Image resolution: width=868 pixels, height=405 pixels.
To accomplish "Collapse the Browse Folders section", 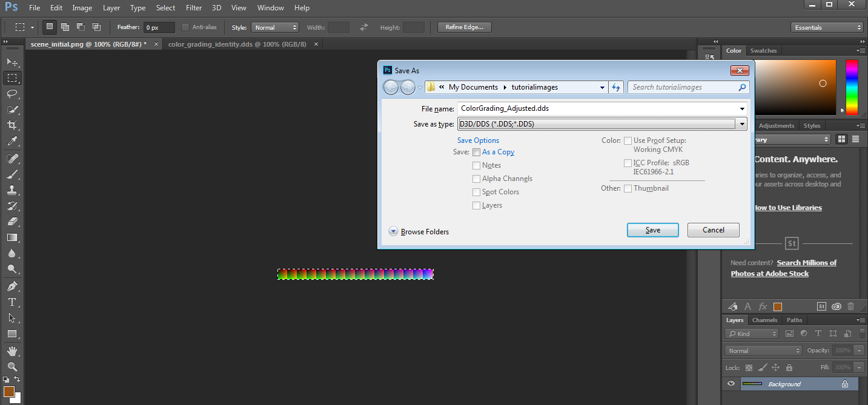I will 393,231.
